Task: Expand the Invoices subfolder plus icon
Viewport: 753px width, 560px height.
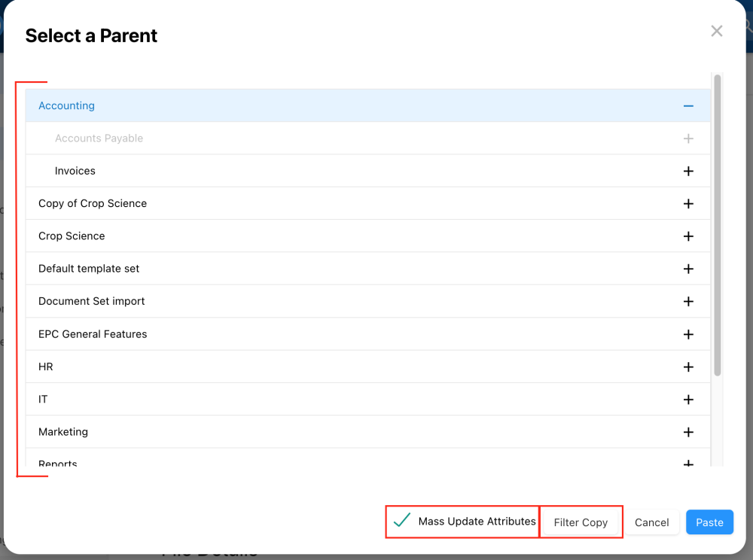Action: point(687,172)
